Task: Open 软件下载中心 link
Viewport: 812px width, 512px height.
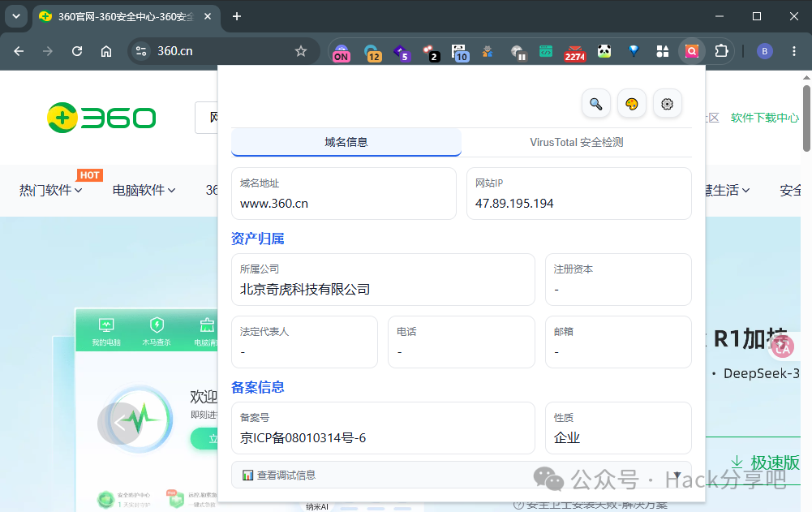Action: [764, 118]
